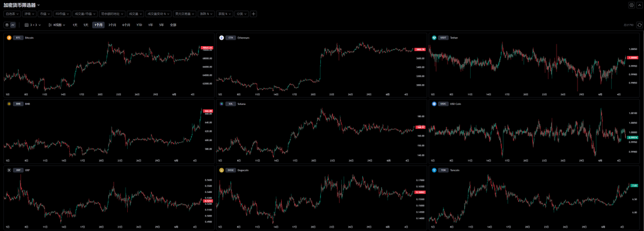Switch to table view icon
The height and width of the screenshot is (231, 644).
[x=7, y=25]
